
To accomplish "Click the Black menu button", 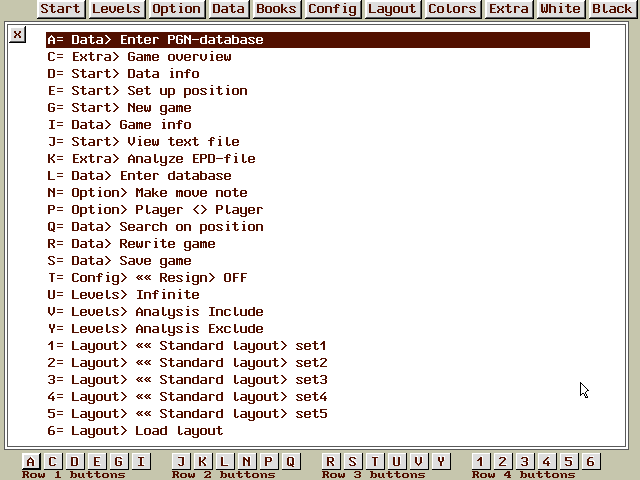I will pos(613,9).
